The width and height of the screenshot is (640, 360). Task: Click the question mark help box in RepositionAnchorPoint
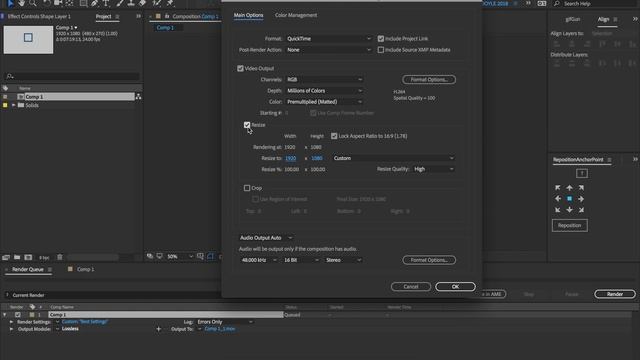tap(582, 173)
